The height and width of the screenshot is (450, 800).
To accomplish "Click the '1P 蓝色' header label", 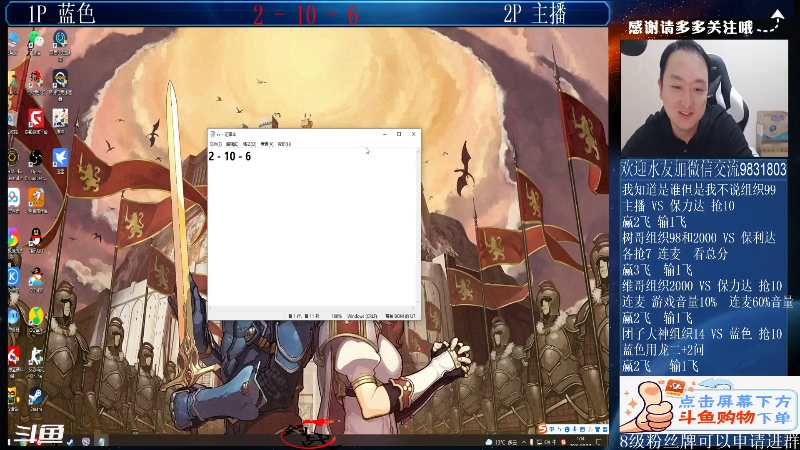I will pyautogui.click(x=61, y=14).
